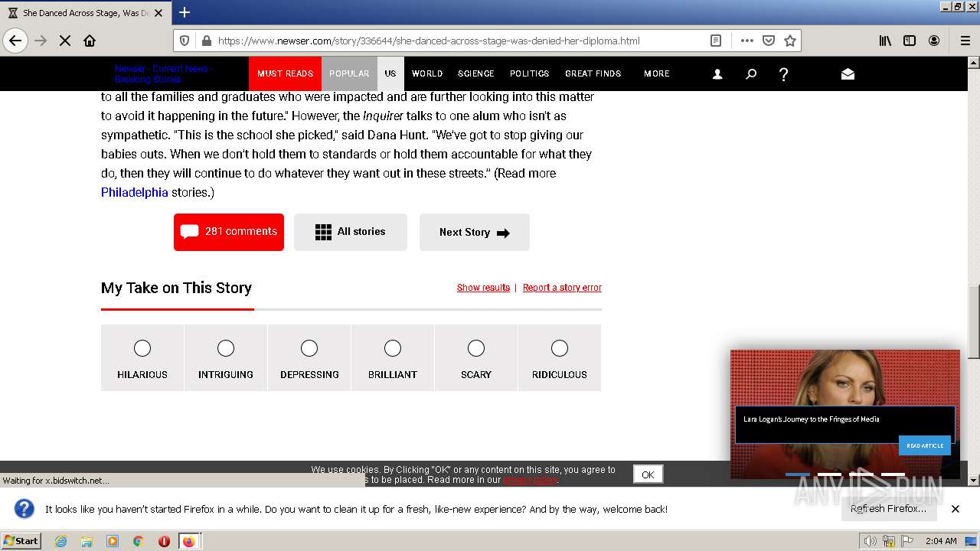Follow the Philadelphia stories link
This screenshot has height=551, width=980.
click(x=135, y=192)
